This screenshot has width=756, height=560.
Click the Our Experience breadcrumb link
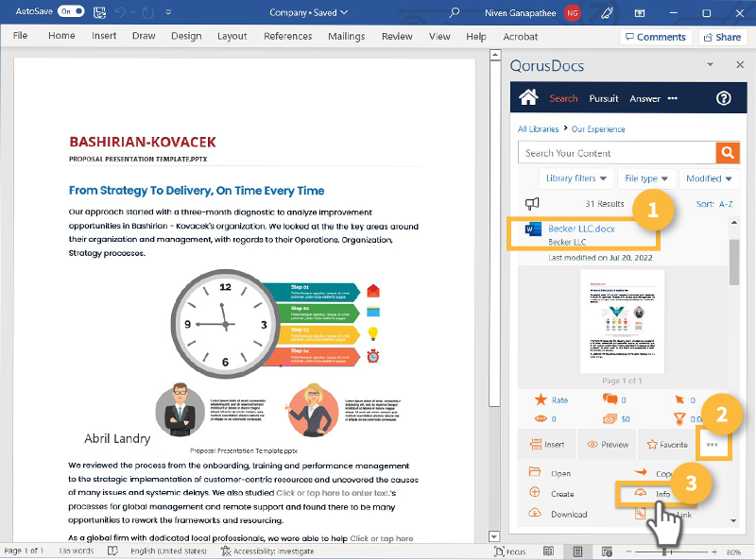[x=598, y=129]
